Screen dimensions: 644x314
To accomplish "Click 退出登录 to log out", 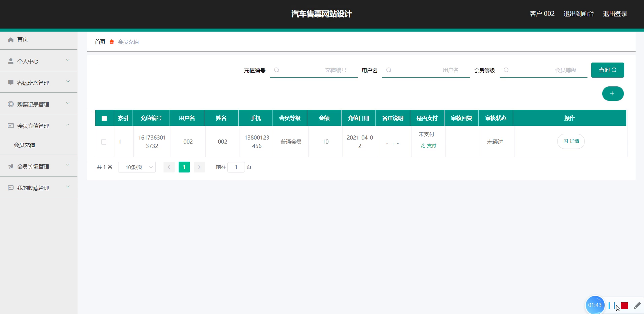I will (615, 14).
